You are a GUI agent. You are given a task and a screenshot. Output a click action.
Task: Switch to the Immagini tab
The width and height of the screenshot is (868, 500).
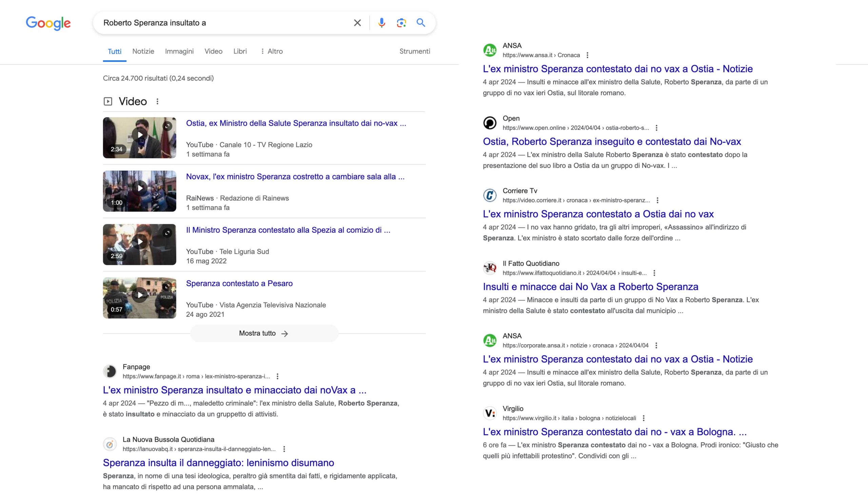pyautogui.click(x=179, y=51)
